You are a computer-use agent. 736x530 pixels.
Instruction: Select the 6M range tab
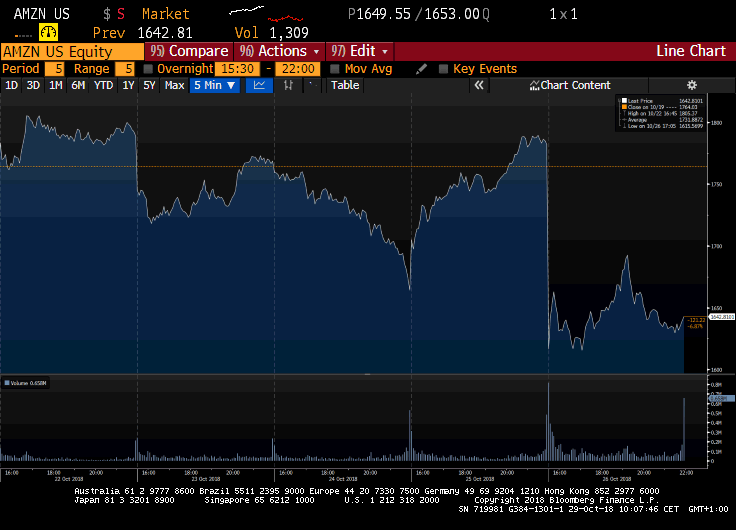point(78,85)
